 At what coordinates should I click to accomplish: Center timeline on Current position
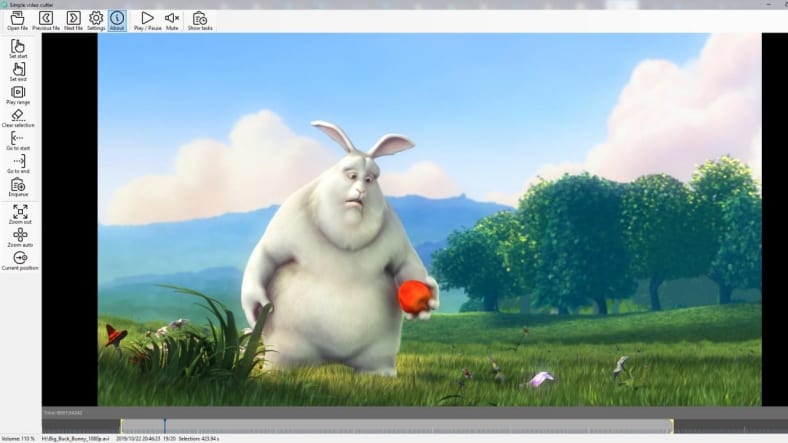[x=20, y=261]
